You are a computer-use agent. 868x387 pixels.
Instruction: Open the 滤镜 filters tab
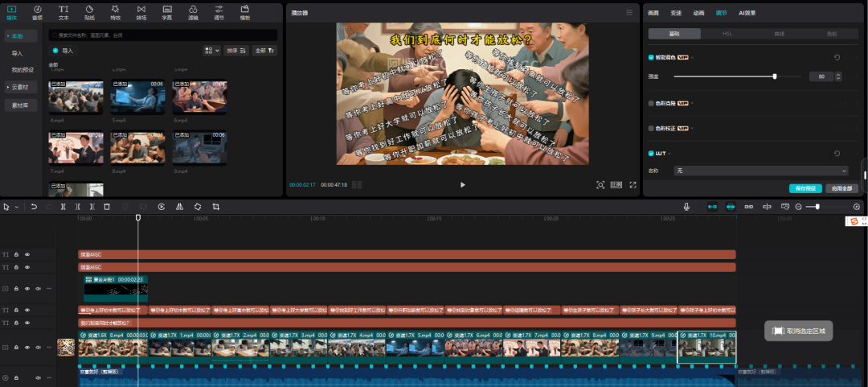pos(193,12)
